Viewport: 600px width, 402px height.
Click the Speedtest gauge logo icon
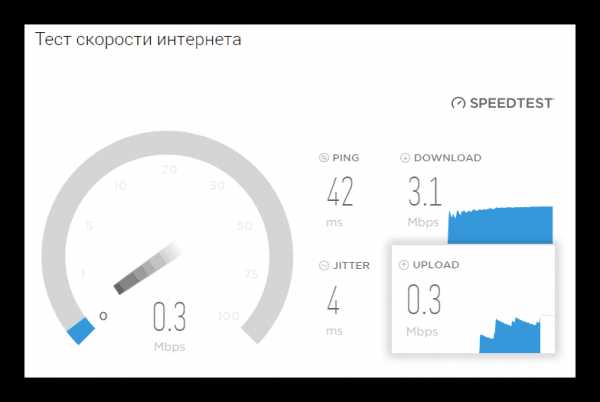458,103
